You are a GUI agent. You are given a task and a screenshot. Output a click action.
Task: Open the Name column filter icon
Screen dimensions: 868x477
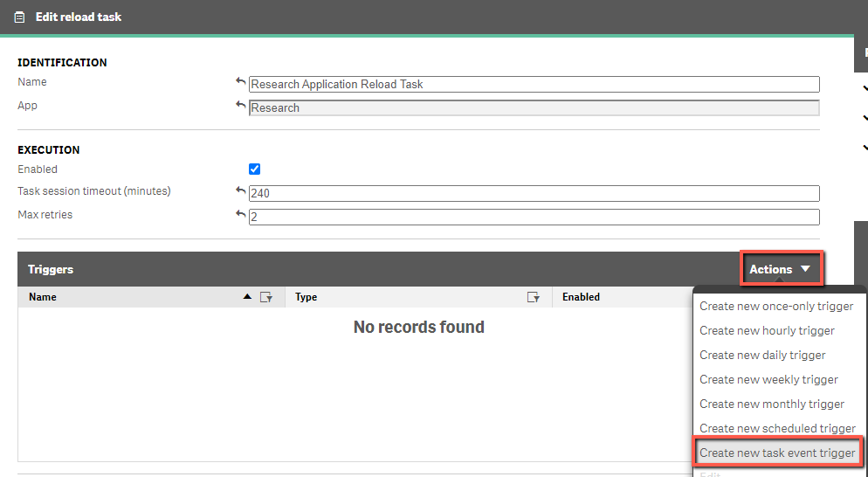266,298
